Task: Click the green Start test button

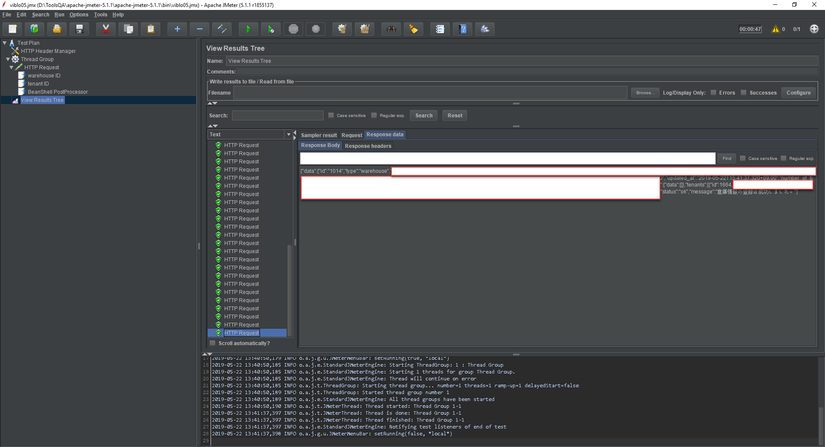Action: [x=248, y=29]
